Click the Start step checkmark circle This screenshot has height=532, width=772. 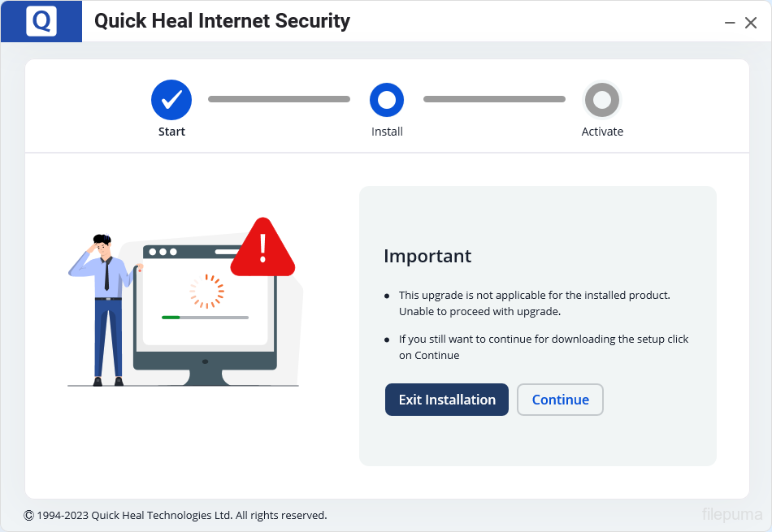[x=171, y=99]
